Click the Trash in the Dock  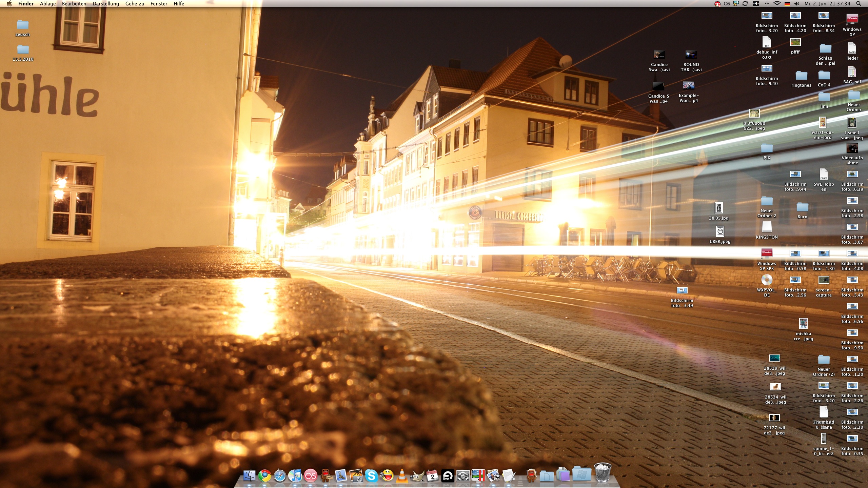[603, 473]
